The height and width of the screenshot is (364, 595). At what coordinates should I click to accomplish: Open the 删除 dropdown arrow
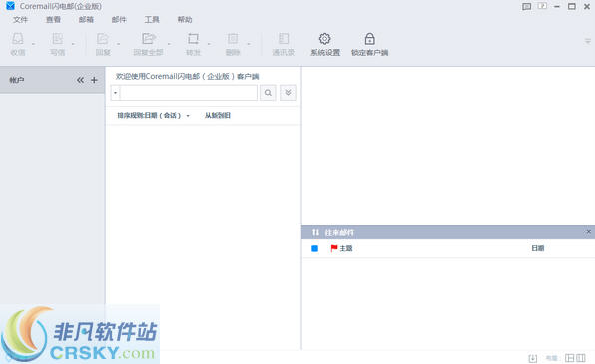point(249,44)
